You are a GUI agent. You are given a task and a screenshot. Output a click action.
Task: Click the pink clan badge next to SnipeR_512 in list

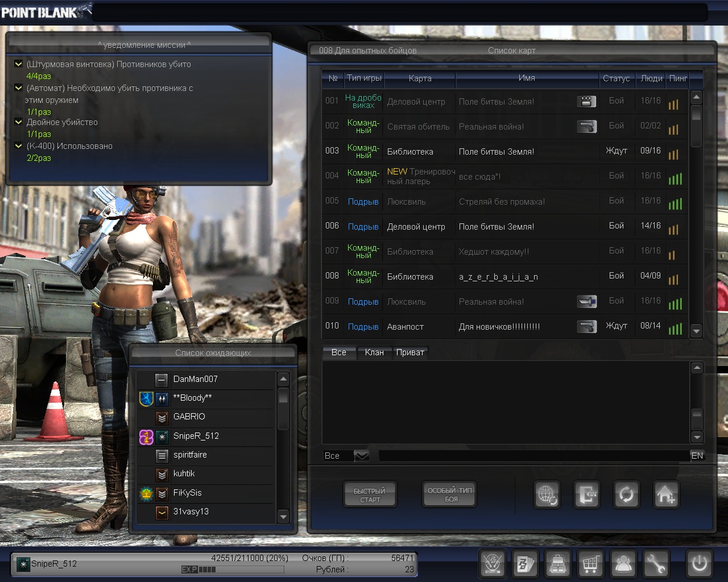coord(146,436)
